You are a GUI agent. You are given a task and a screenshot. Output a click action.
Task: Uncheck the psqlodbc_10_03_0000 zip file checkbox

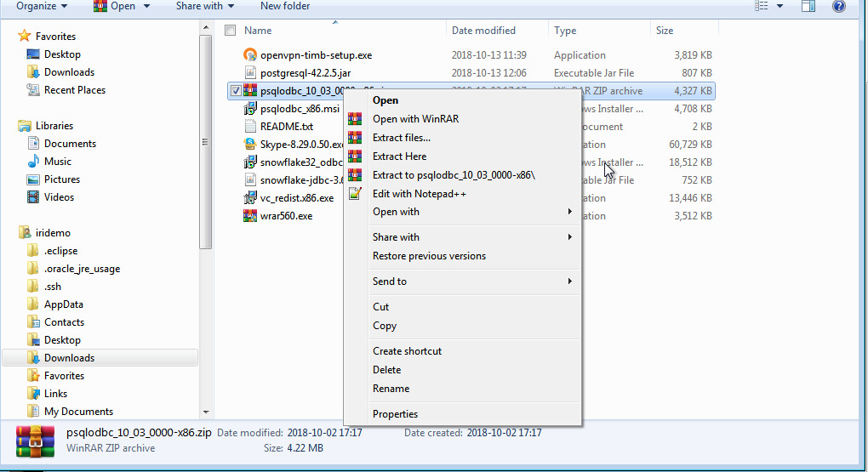[236, 91]
